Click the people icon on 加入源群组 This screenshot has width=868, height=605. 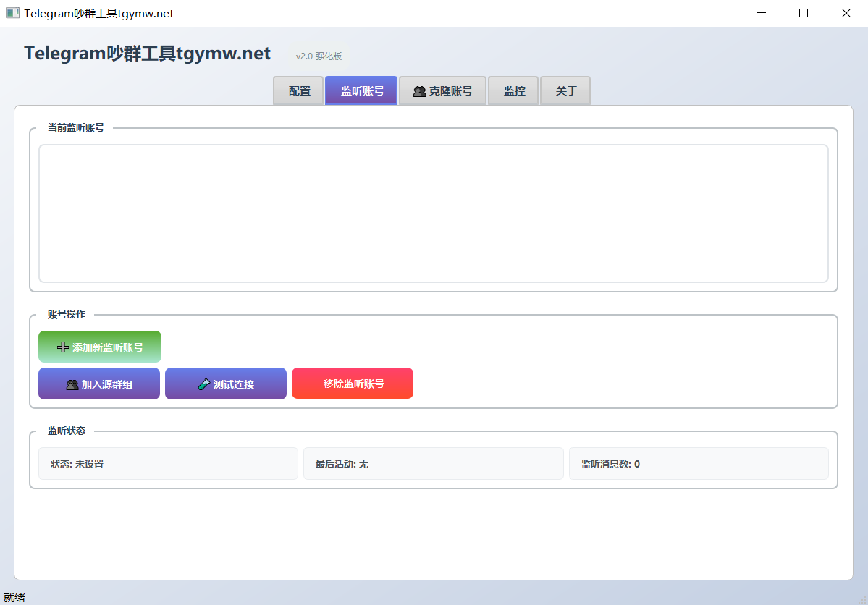tap(72, 385)
